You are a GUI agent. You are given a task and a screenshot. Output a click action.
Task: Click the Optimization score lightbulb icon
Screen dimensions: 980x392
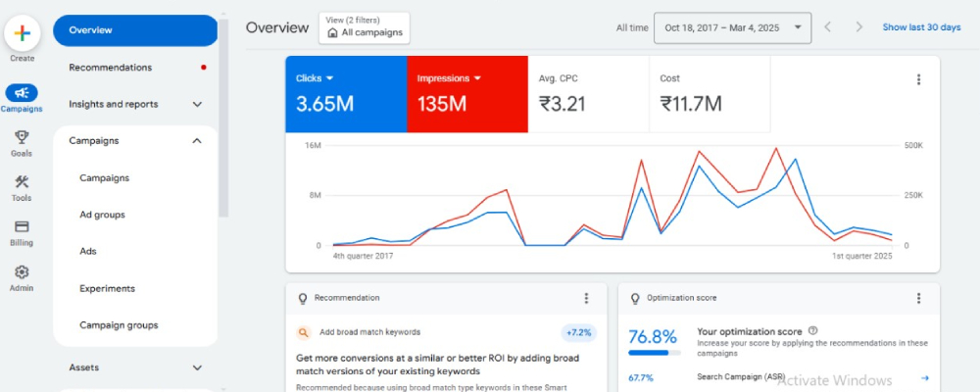[636, 298]
